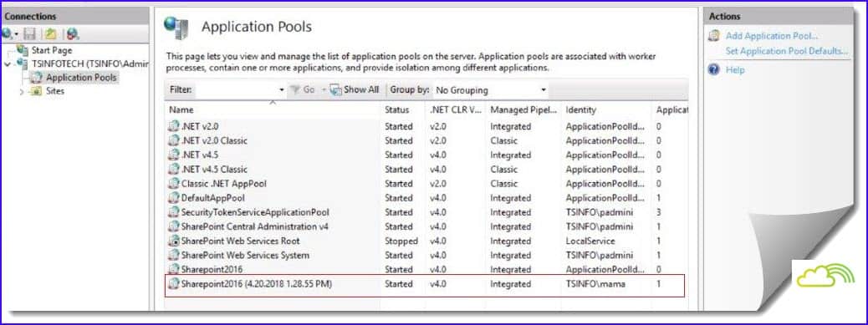Click the Classic .NET AppPool icon

174,184
